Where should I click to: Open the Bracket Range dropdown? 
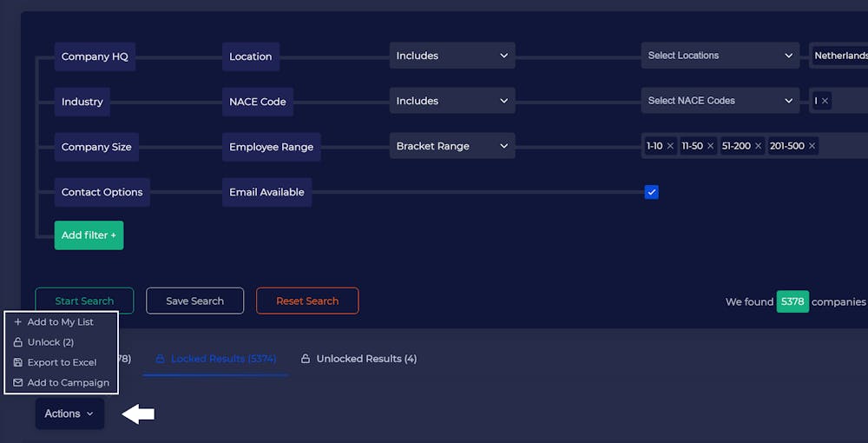(452, 146)
